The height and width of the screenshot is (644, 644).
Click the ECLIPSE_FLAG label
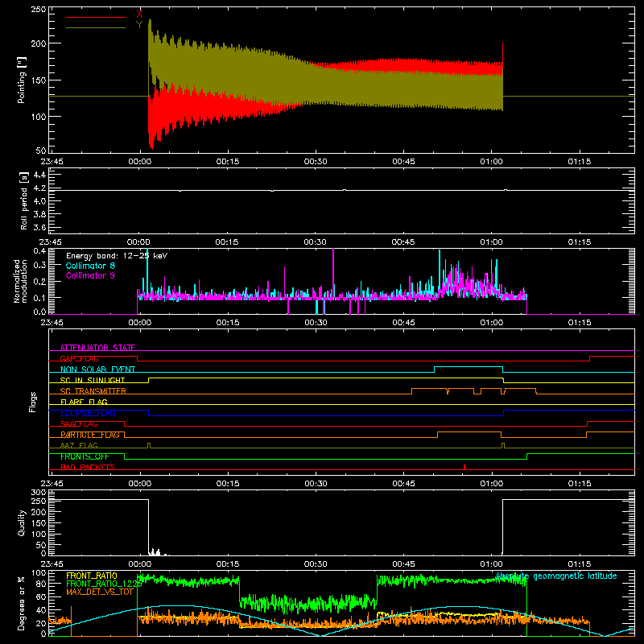(88, 413)
